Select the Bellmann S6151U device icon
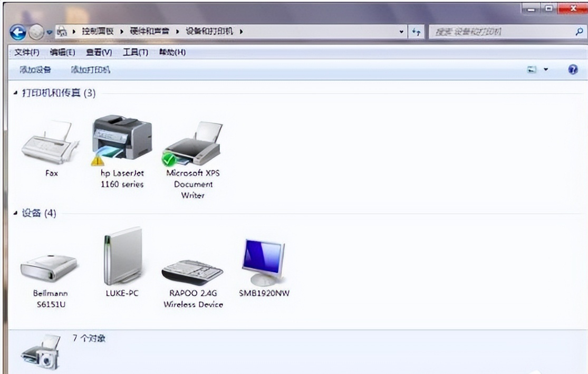The height and width of the screenshot is (374, 588). 50,268
